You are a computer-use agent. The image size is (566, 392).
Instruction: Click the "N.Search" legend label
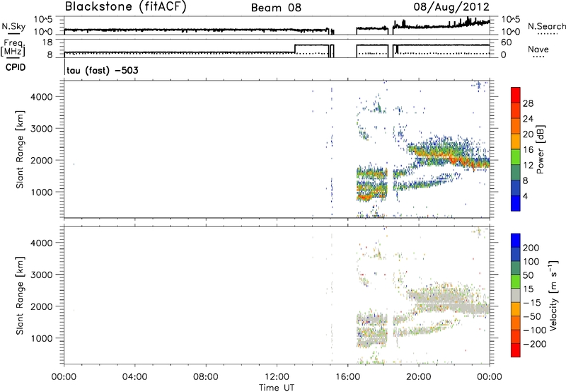coord(547,26)
